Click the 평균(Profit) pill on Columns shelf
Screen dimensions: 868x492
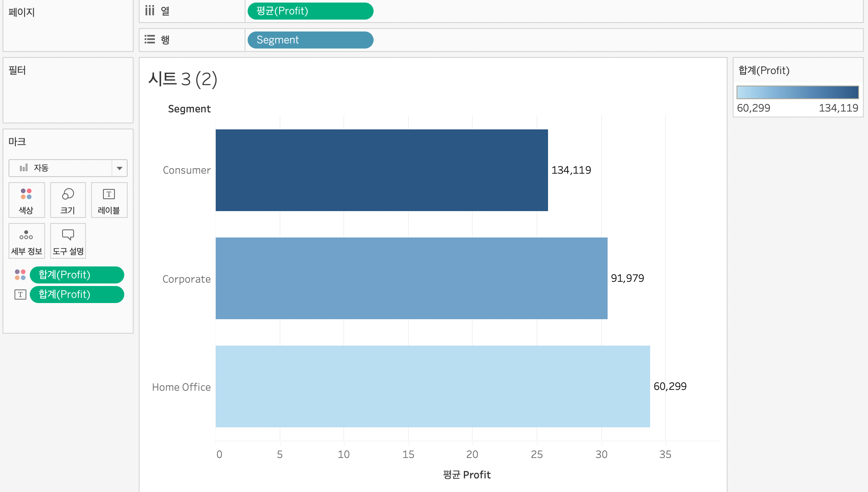pos(310,11)
